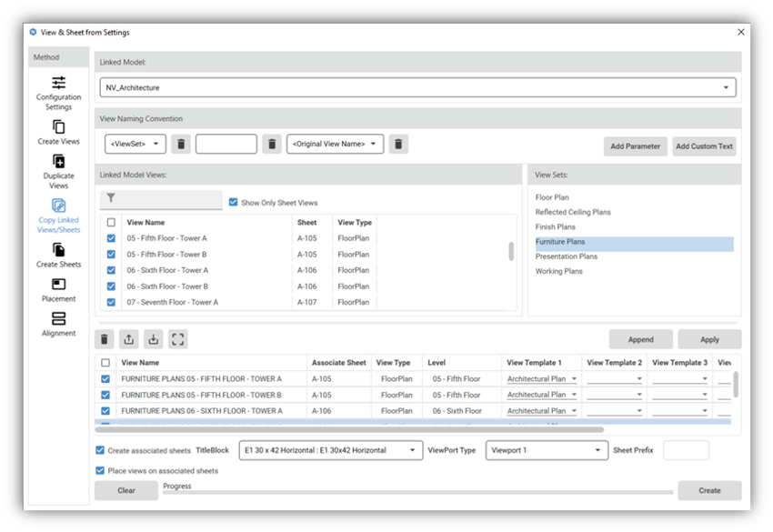Screen dimensions: 773x532
Task: Select Copy Linked Views/Sheets icon
Action: pyautogui.click(x=59, y=206)
